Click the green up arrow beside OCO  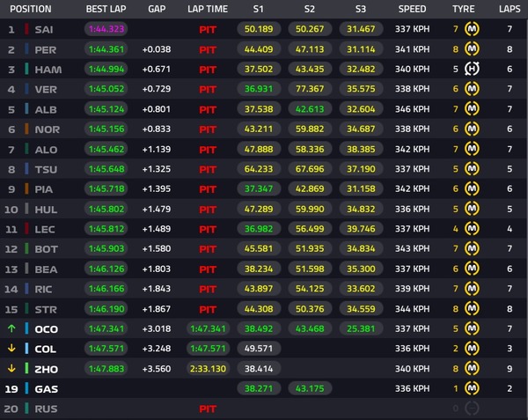(11, 328)
